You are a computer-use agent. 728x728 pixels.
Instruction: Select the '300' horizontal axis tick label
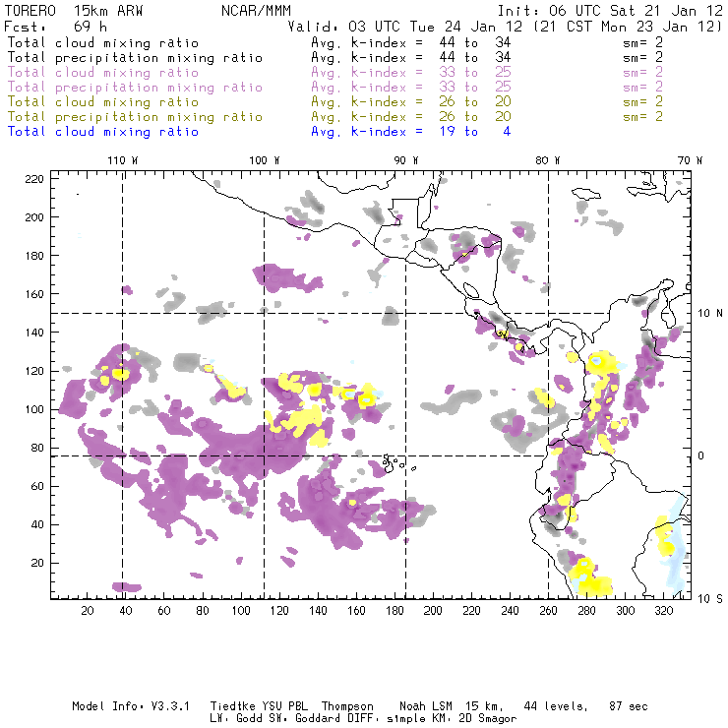coord(626,611)
